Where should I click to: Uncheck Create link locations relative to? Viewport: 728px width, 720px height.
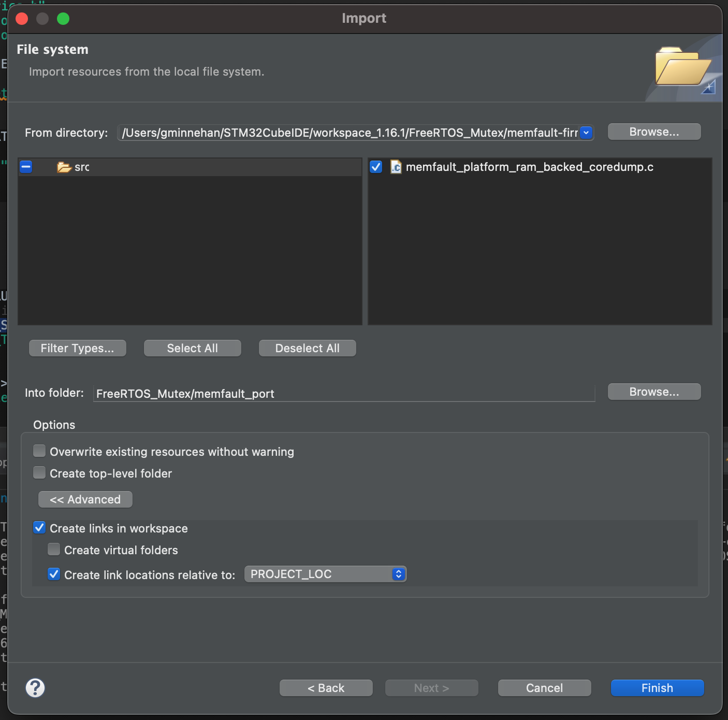pyautogui.click(x=54, y=574)
